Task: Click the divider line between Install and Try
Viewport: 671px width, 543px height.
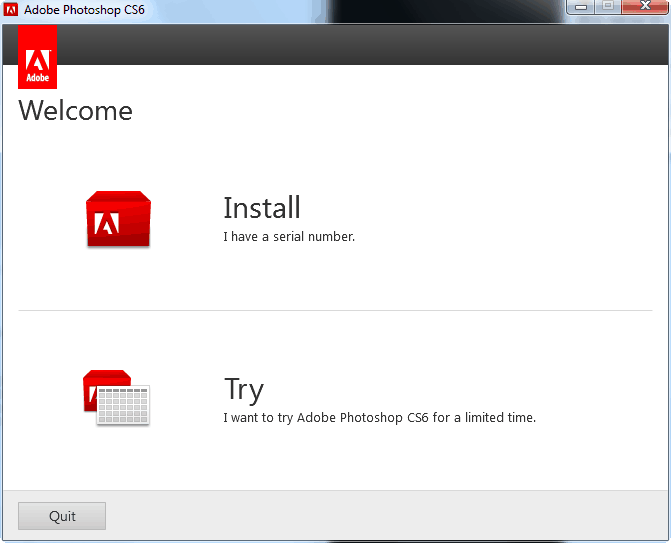Action: [x=335, y=310]
